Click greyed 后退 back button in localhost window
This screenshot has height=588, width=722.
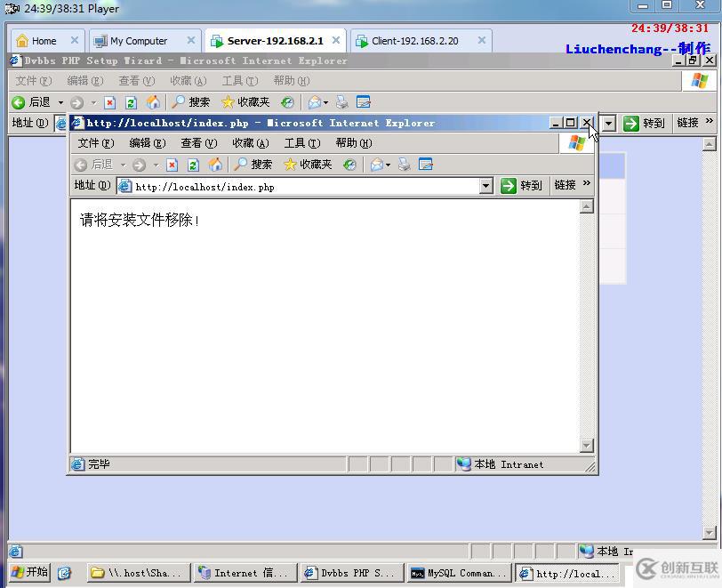pyautogui.click(x=93, y=165)
